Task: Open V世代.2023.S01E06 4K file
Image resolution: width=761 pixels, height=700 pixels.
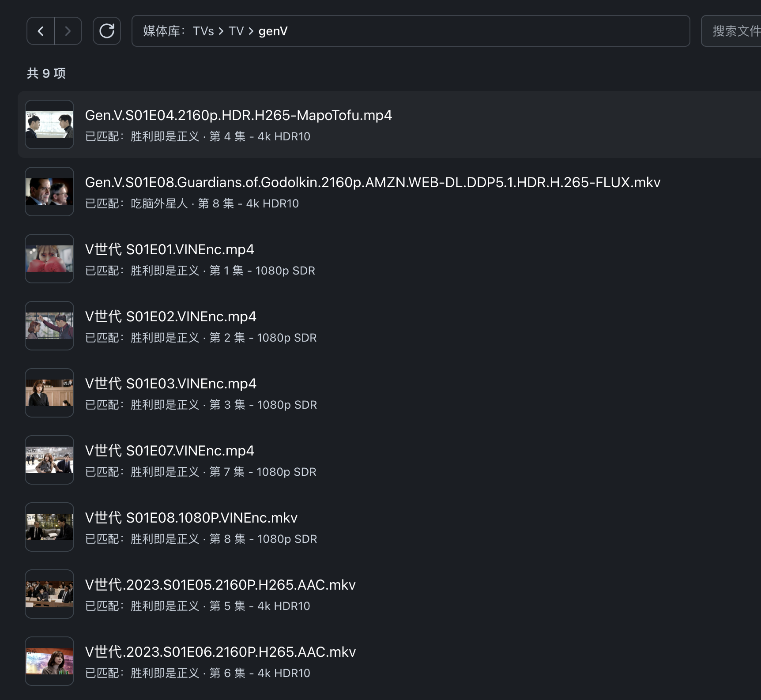Action: coord(220,651)
